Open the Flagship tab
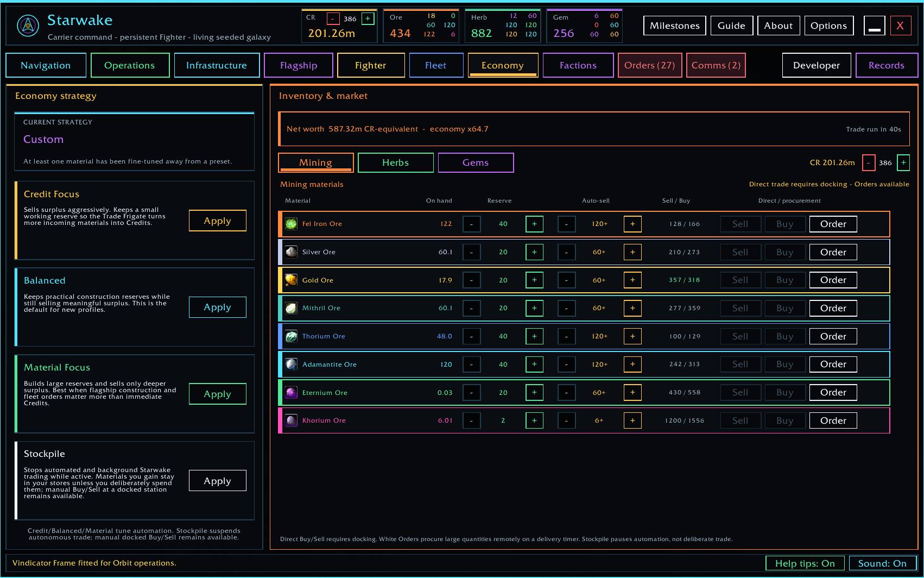 299,65
